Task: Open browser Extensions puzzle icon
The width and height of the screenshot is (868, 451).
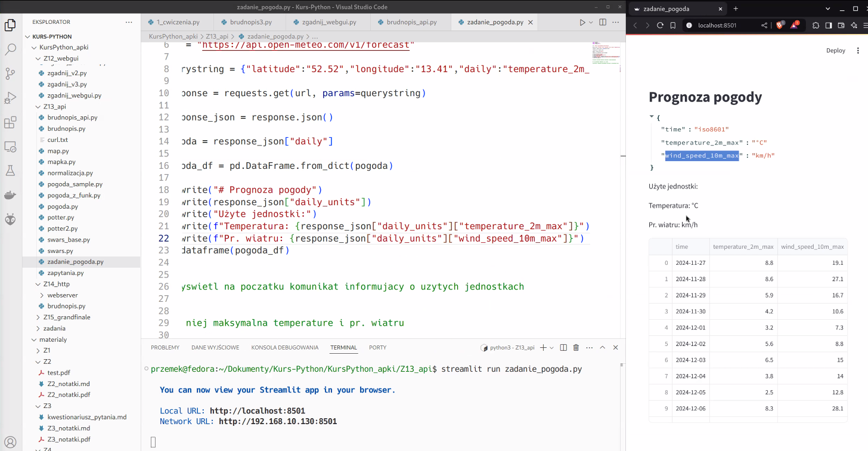Action: point(816,25)
